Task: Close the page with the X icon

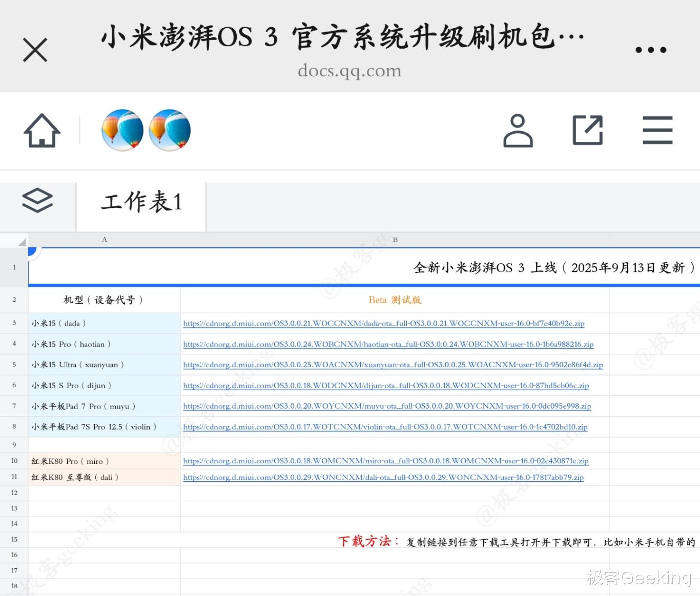Action: pos(35,50)
